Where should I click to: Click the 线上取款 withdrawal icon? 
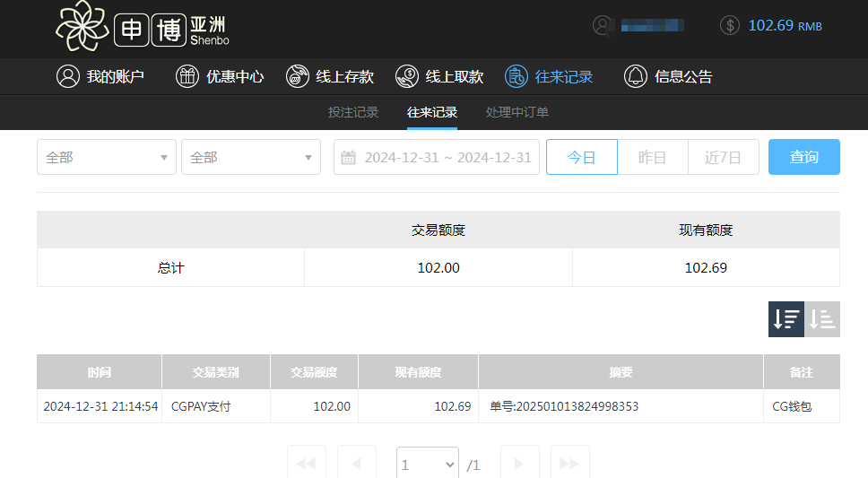pos(407,76)
